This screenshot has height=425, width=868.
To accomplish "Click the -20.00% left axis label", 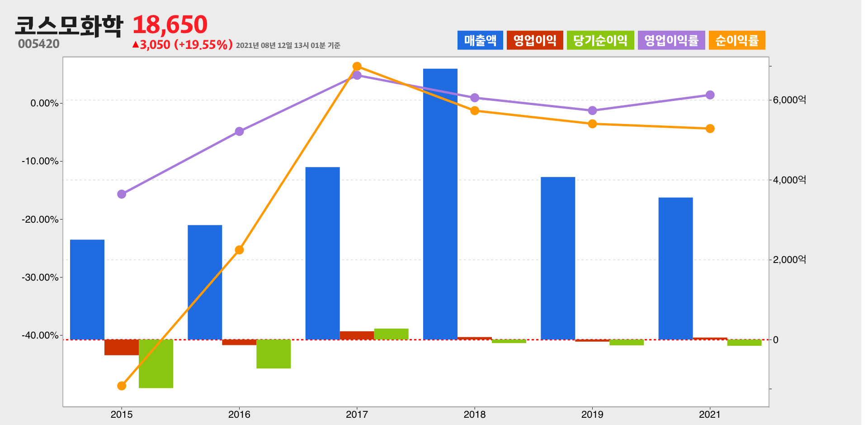I will coord(40,220).
